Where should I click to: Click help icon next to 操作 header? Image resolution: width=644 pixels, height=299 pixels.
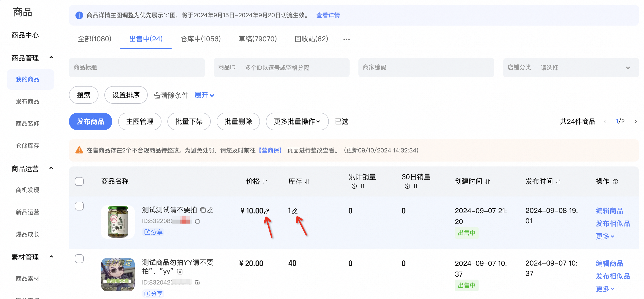(x=615, y=182)
